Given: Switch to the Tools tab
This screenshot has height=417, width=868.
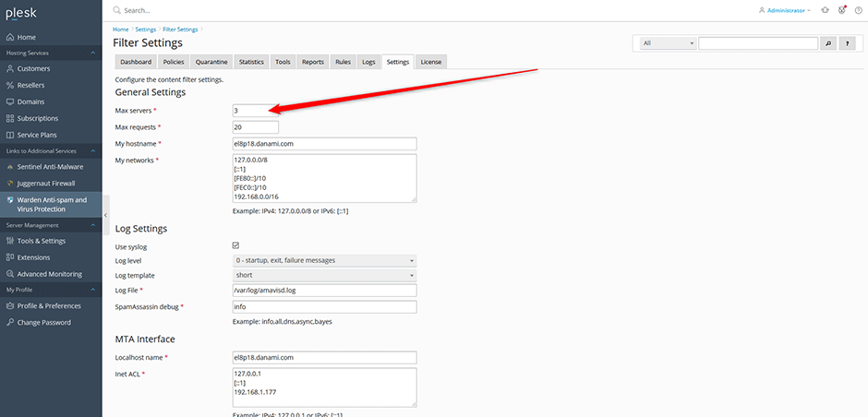Looking at the screenshot, I should (283, 62).
